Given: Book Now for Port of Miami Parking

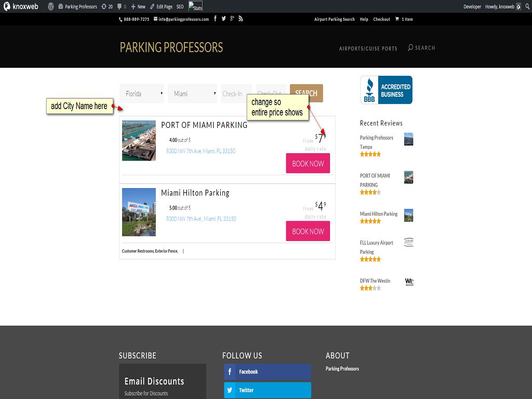Looking at the screenshot, I should (x=308, y=163).
